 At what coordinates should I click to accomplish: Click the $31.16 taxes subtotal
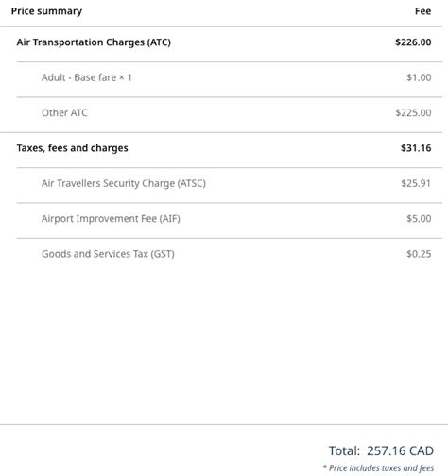coord(416,148)
